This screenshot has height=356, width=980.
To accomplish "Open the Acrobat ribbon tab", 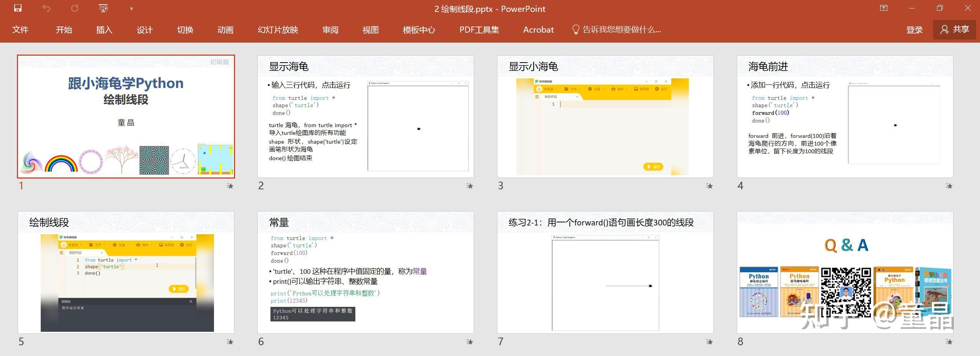I will click(x=538, y=30).
